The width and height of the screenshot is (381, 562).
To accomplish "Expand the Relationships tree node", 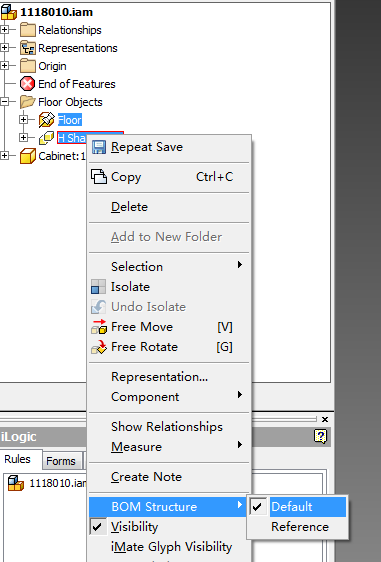I will click(x=4, y=29).
